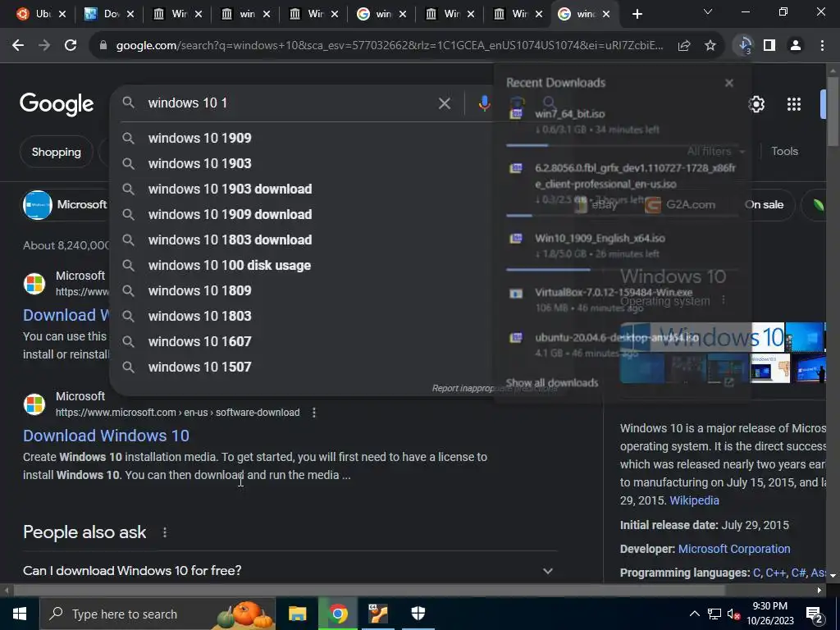Open ubuntu-20.04.6 desktop iso download entry
The width and height of the screenshot is (840, 630).
pyautogui.click(x=622, y=345)
